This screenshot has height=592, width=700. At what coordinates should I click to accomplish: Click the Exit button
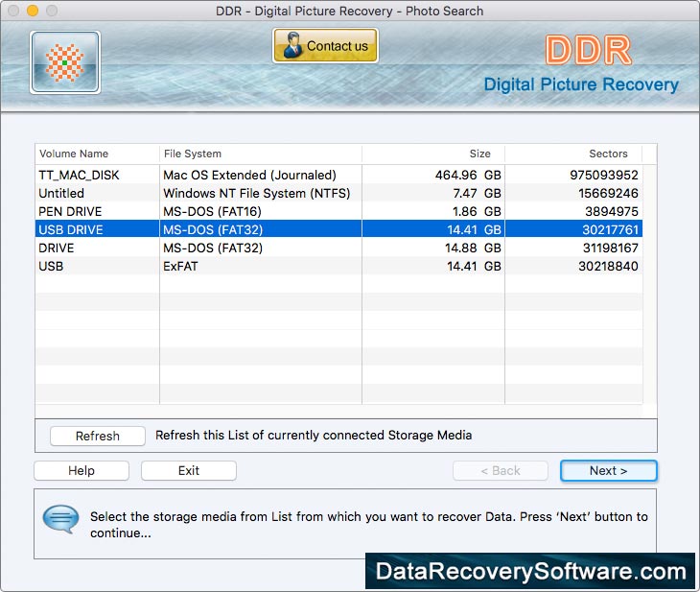(x=188, y=470)
